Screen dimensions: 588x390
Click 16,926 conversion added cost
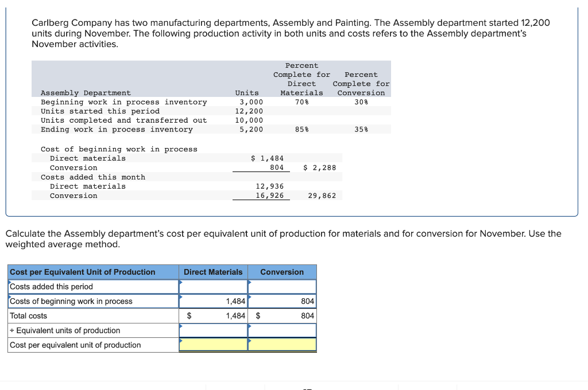click(x=270, y=196)
